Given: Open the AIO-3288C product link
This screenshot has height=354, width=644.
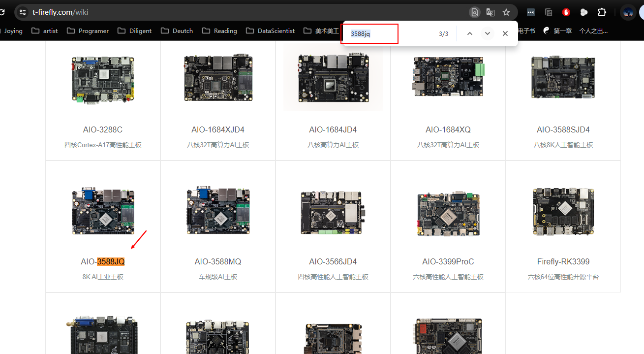Looking at the screenshot, I should [x=103, y=130].
